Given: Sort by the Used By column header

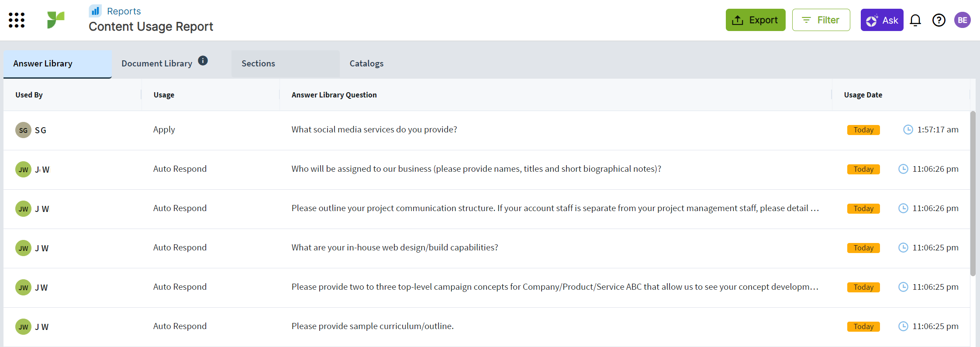Looking at the screenshot, I should pyautogui.click(x=29, y=95).
